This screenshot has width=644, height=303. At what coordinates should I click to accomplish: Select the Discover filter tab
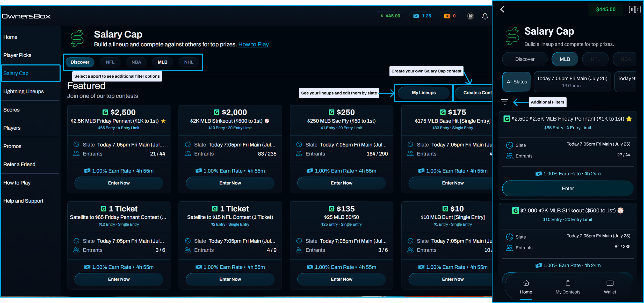pyautogui.click(x=80, y=62)
